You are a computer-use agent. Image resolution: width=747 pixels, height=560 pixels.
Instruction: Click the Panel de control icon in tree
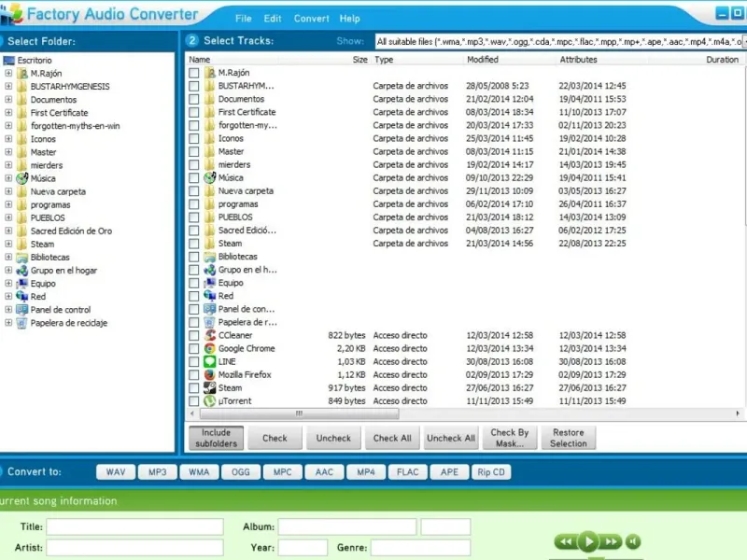[21, 310]
